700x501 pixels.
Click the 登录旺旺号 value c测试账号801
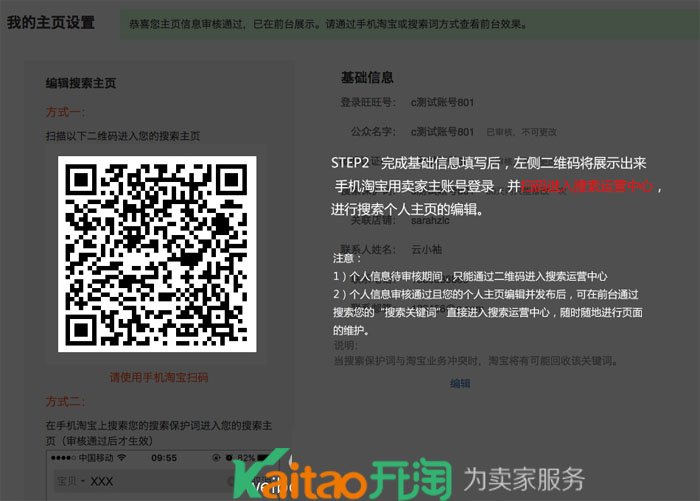click(x=442, y=102)
